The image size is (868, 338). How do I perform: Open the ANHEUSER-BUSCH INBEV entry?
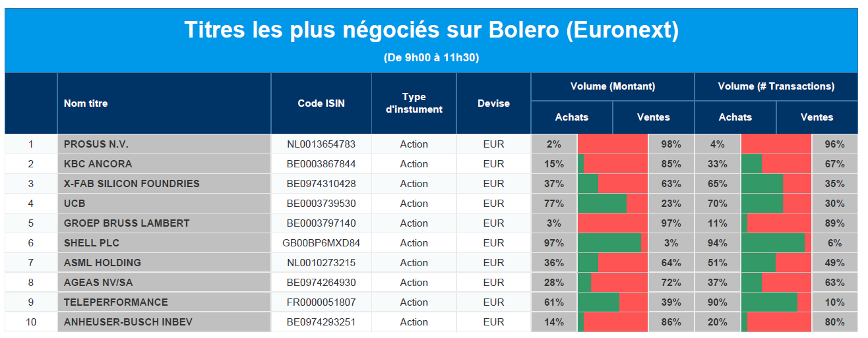128,322
